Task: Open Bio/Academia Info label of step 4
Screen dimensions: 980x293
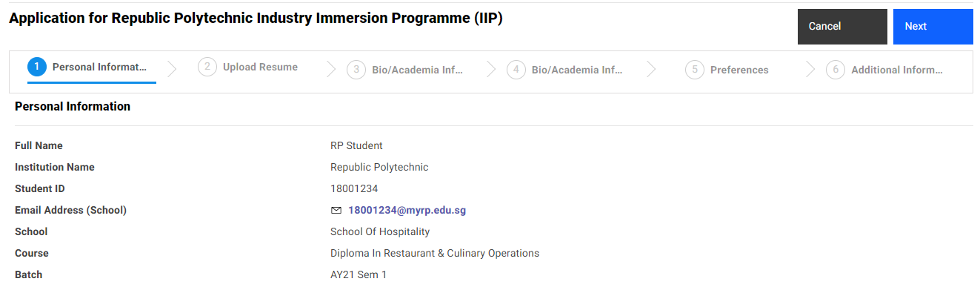Action: [577, 70]
